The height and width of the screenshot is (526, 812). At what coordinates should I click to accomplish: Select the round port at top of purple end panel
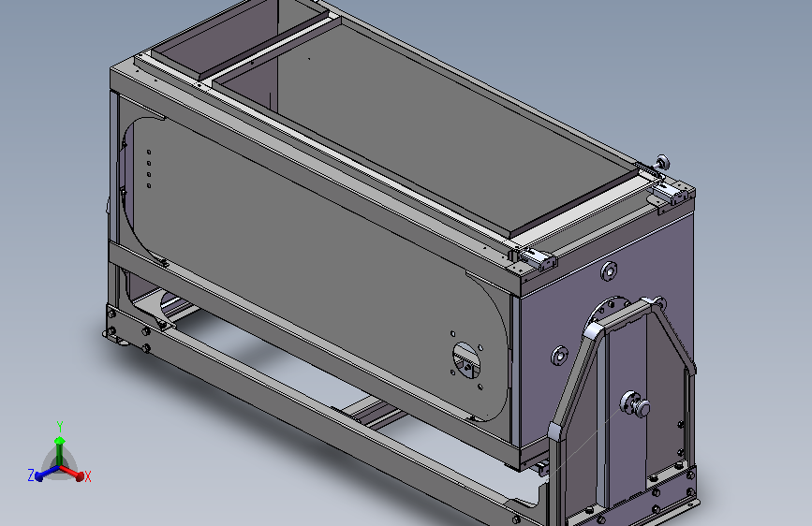[609, 270]
